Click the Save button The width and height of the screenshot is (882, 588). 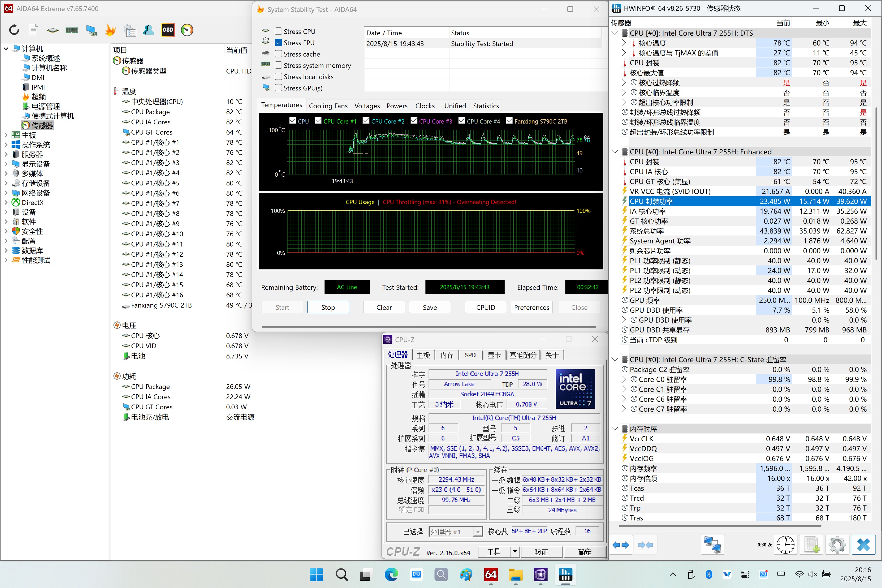point(430,307)
